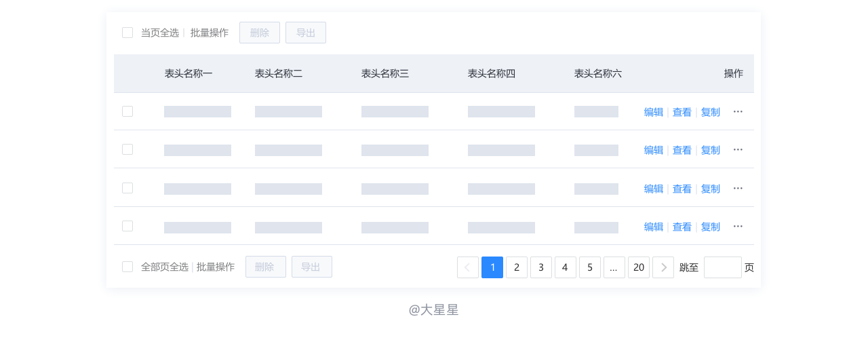The image size is (868, 340).
Task: Go to next page with right arrow
Action: coord(663,267)
